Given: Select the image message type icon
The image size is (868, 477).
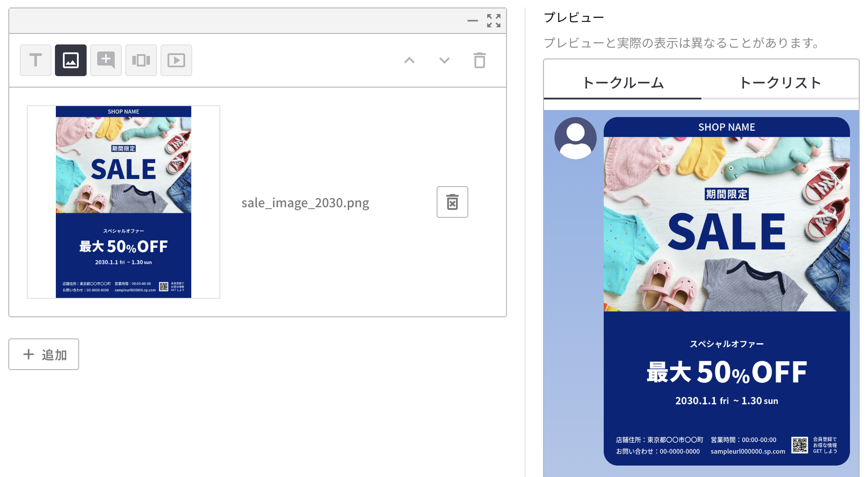Looking at the screenshot, I should pyautogui.click(x=71, y=60).
